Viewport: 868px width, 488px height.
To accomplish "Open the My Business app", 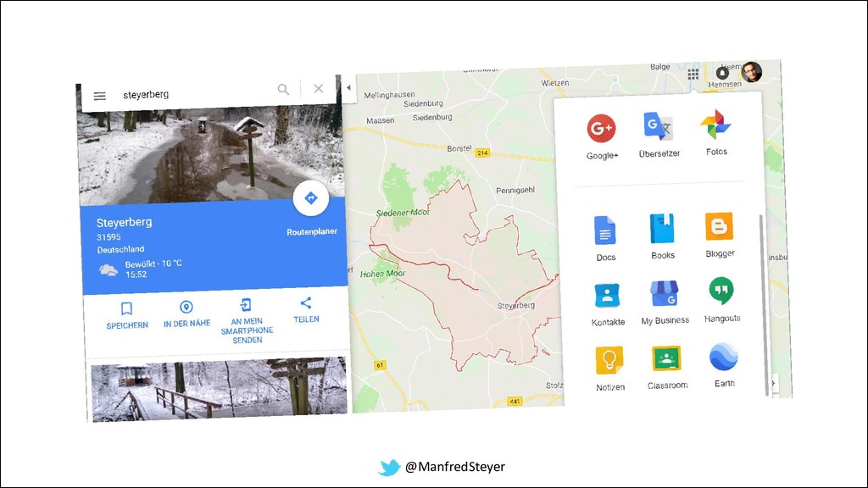I will click(665, 302).
